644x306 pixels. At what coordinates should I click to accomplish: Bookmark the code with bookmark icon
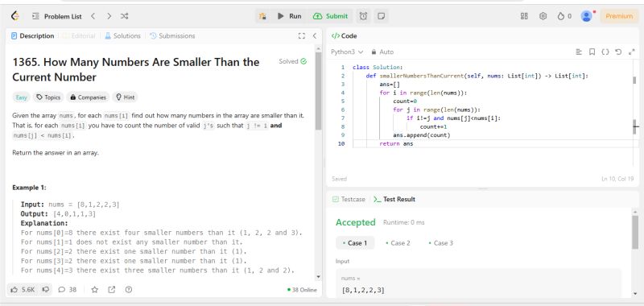tap(592, 52)
